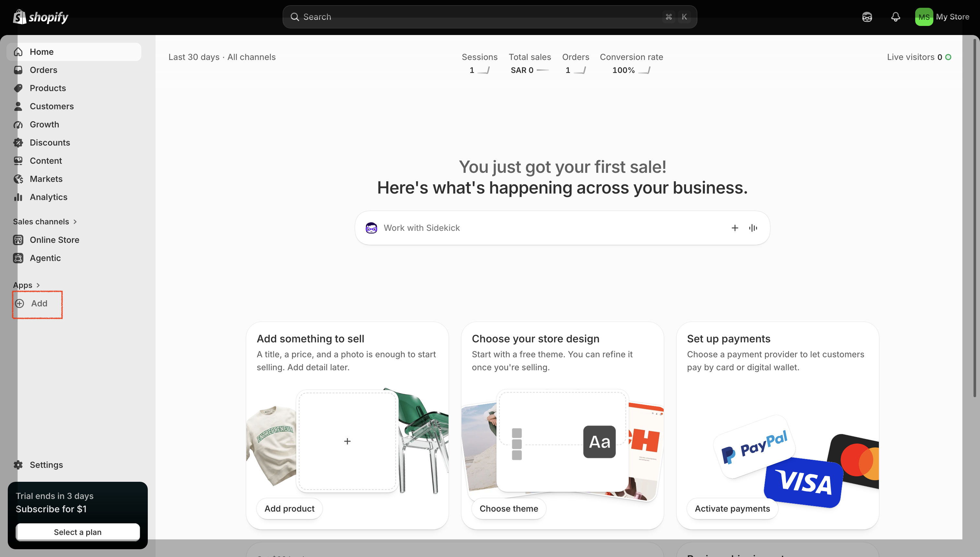The image size is (980, 557).
Task: Click the Work with Sidekick input field
Action: point(562,228)
